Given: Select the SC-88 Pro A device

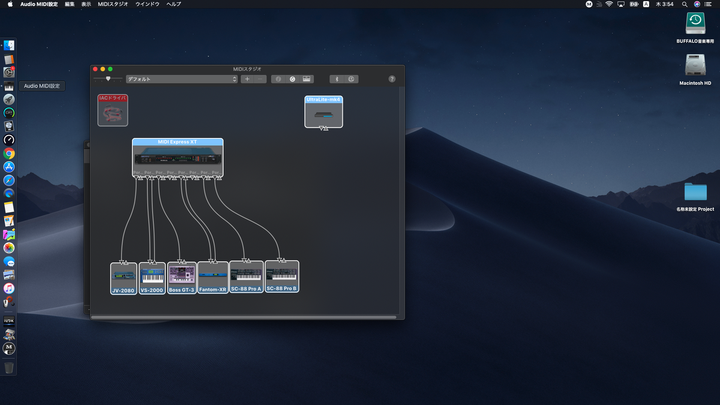Looking at the screenshot, I should (x=246, y=276).
